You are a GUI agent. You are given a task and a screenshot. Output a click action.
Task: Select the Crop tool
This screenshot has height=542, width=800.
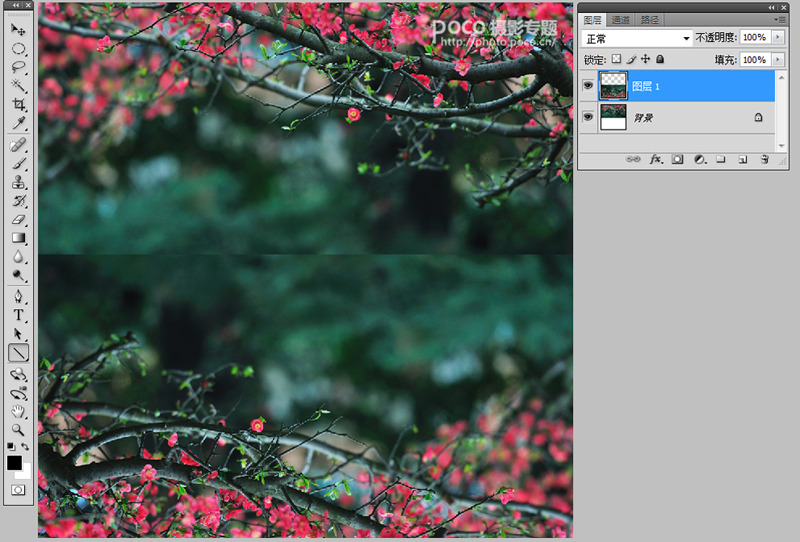click(x=18, y=104)
